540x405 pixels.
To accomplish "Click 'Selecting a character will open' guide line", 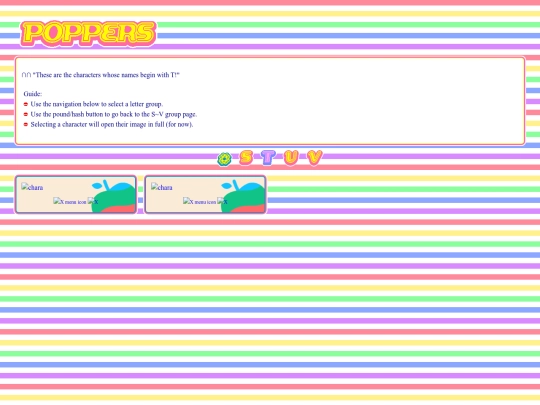I will (x=112, y=124).
